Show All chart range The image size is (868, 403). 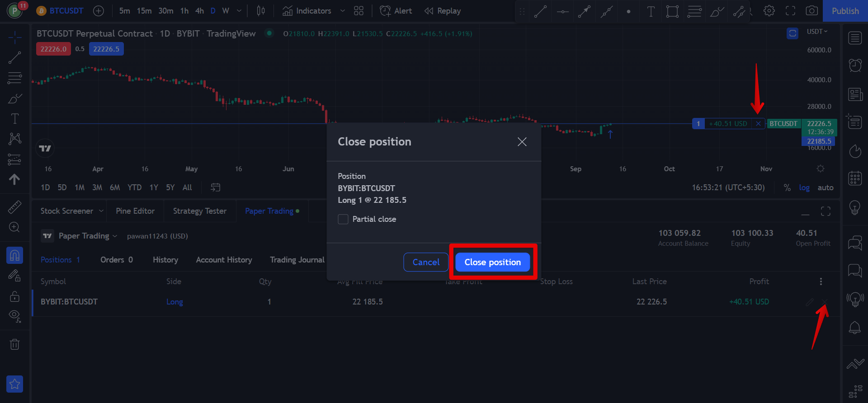187,187
